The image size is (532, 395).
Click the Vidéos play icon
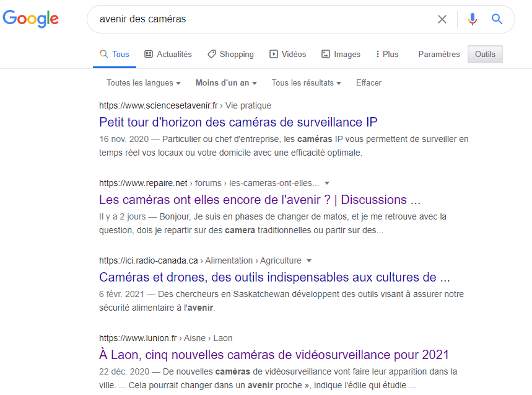tap(274, 54)
